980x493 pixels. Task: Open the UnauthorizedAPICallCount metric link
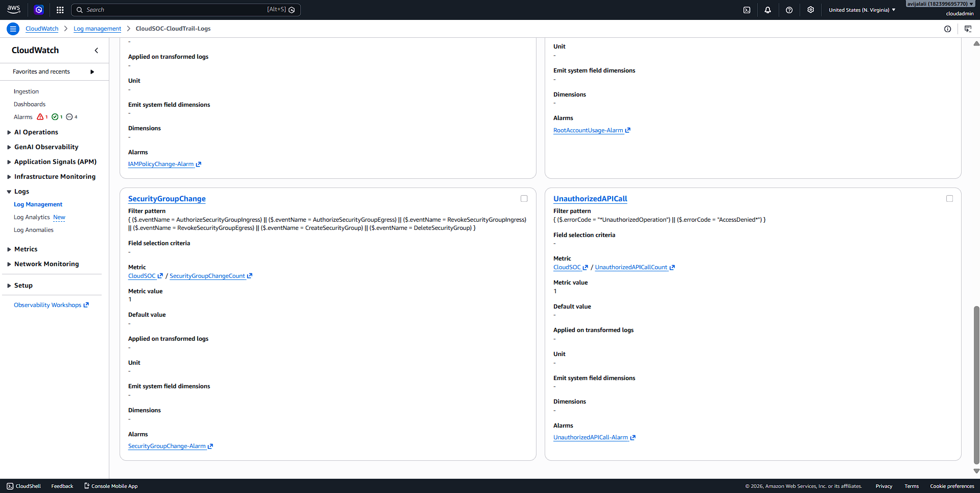(635, 267)
